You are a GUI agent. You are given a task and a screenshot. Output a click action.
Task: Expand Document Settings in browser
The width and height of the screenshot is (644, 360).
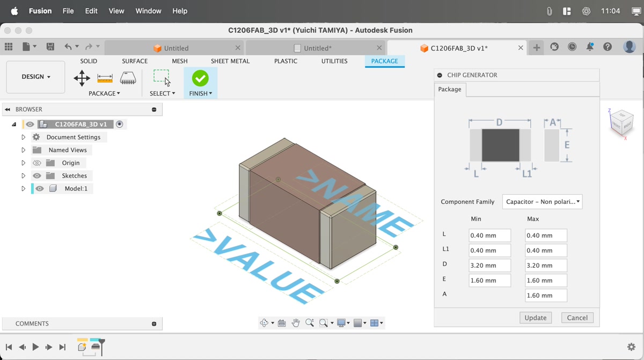pos(23,137)
